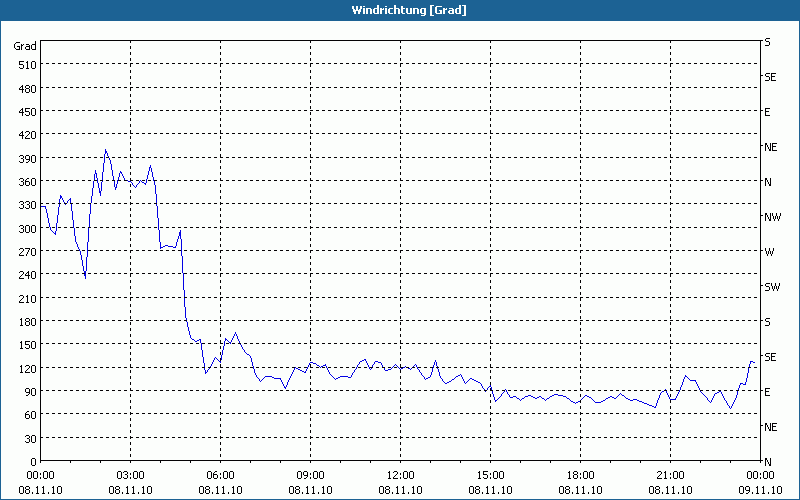
Task: Click the SE compass label at 120 level
Action: point(770,357)
